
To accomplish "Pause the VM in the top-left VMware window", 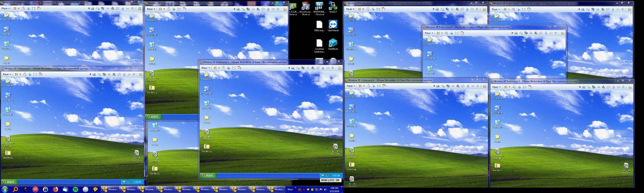I will 15,9.
